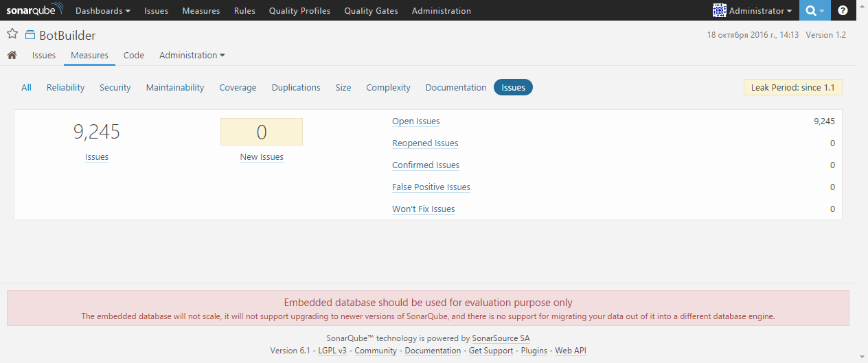Open Rules in the top navigation
The height and width of the screenshot is (363, 868).
click(244, 11)
